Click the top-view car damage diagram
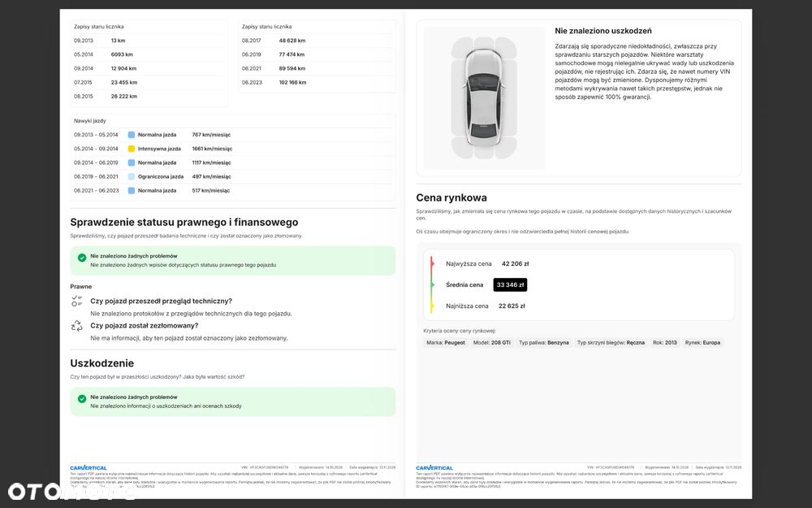 click(x=484, y=98)
